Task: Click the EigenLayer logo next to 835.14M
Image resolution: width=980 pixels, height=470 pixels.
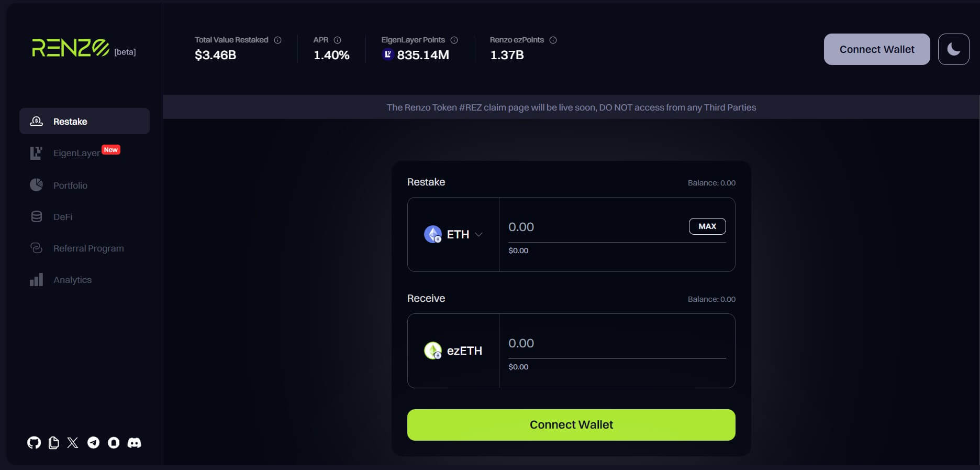Action: (388, 54)
